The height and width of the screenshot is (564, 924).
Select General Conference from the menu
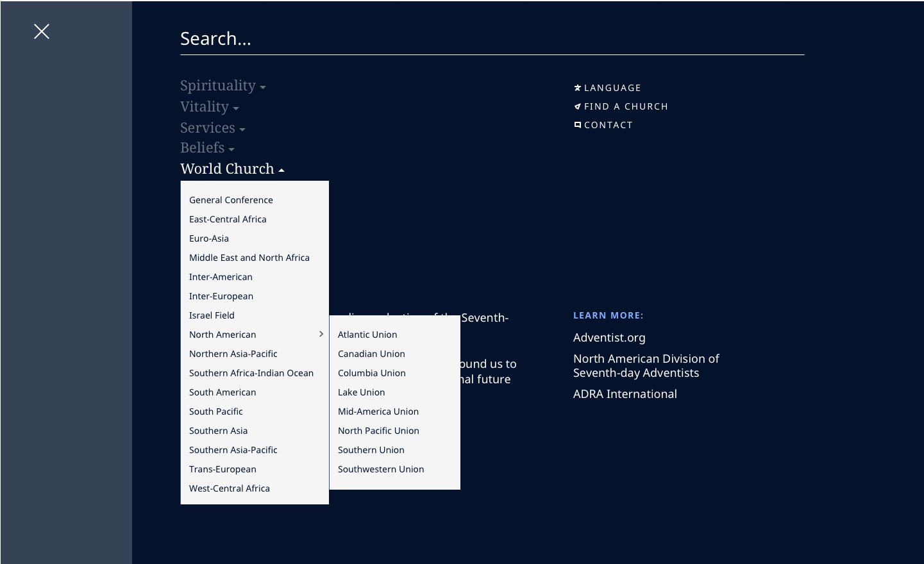[231, 200]
